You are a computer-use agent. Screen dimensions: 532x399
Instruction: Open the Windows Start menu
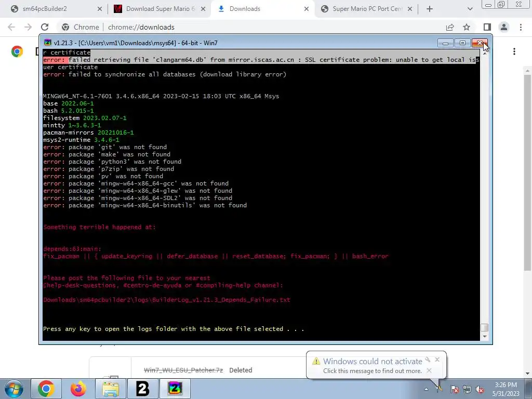point(14,389)
